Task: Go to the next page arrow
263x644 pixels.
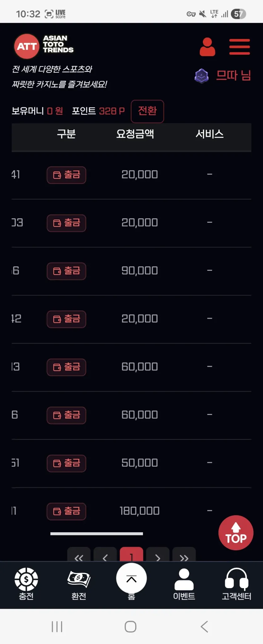Action: pos(158,555)
